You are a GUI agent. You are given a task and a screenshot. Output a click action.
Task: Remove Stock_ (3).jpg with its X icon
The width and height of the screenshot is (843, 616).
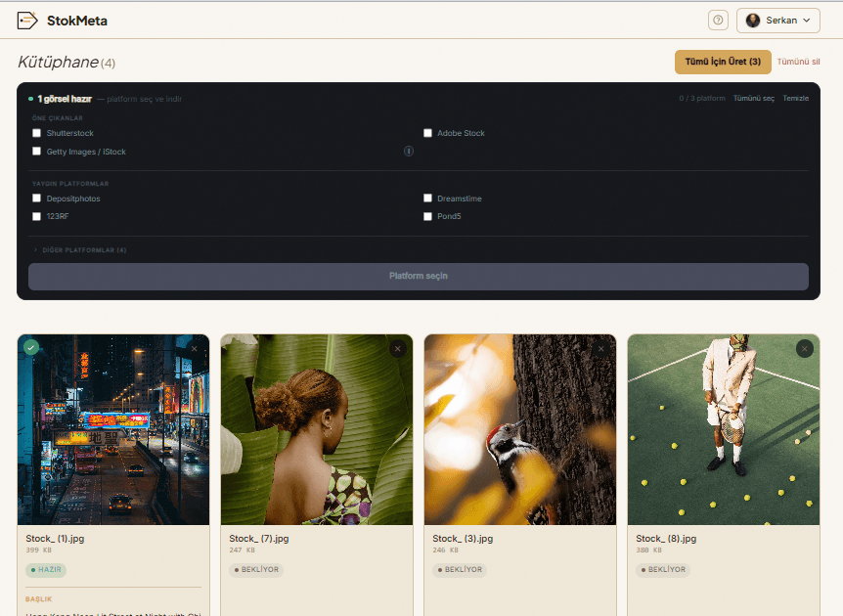tap(601, 349)
